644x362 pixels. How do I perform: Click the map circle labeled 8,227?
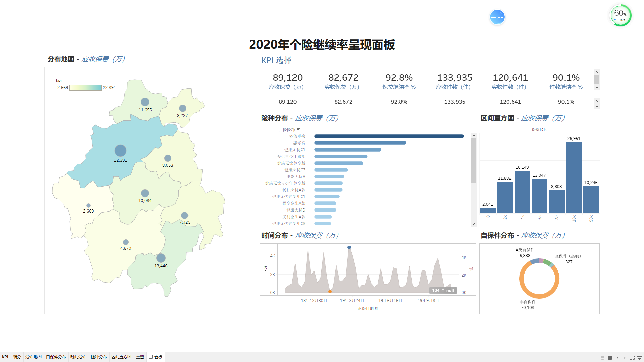coord(183,108)
